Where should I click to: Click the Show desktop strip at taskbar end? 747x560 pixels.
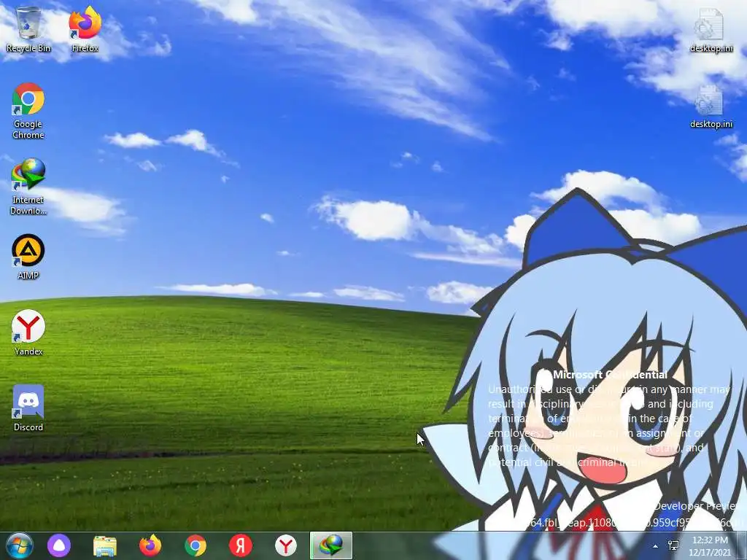click(x=742, y=545)
